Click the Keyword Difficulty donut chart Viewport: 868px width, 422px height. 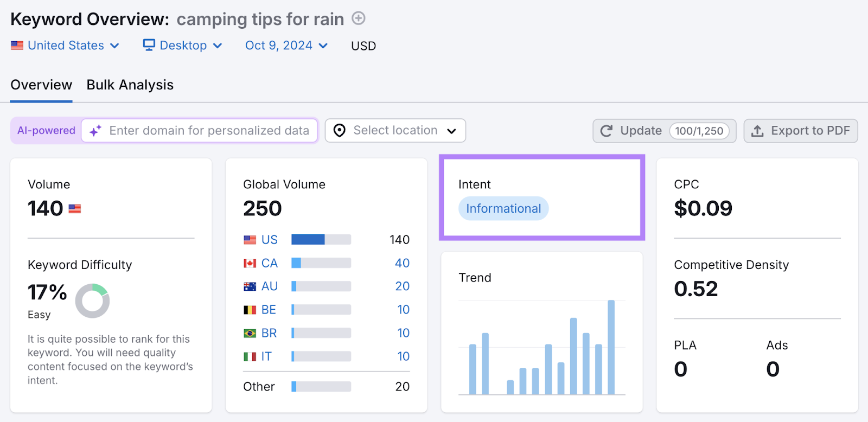[x=92, y=300]
